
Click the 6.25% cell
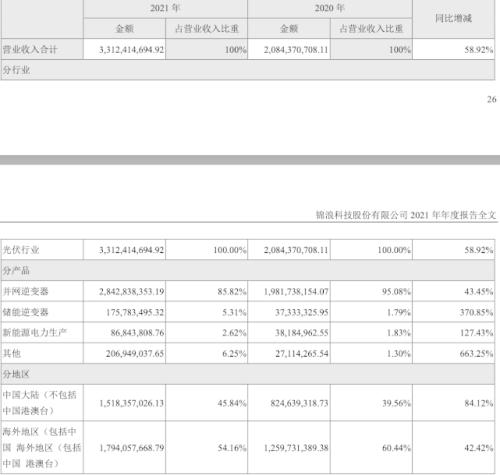tap(234, 353)
